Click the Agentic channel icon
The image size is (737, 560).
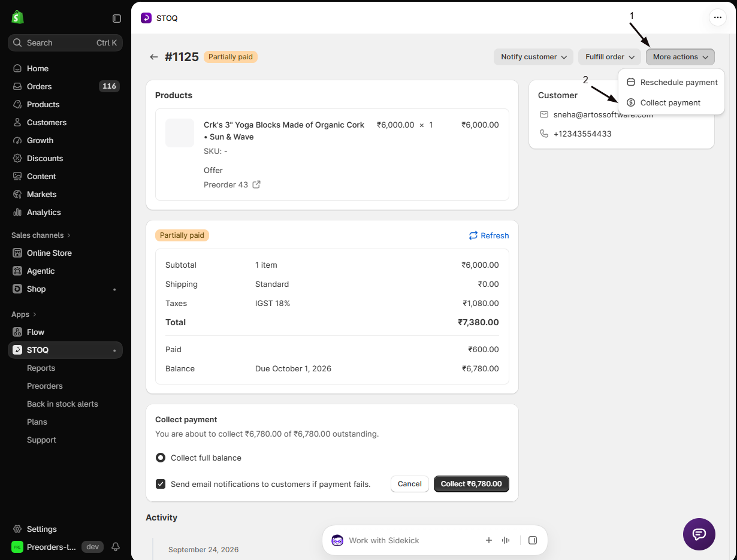[17, 271]
